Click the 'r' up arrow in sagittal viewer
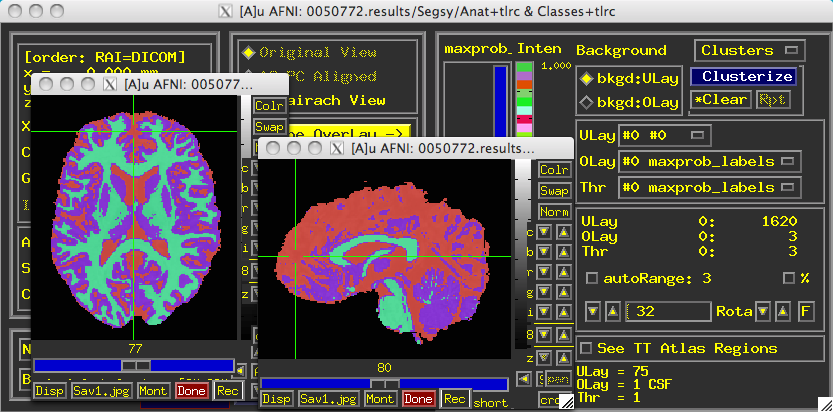The height and width of the screenshot is (412, 833). pos(564,272)
